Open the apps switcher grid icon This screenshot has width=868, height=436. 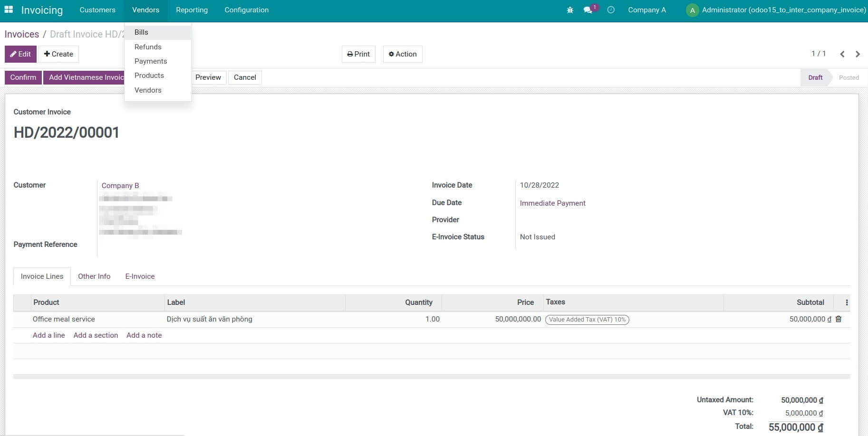[9, 9]
